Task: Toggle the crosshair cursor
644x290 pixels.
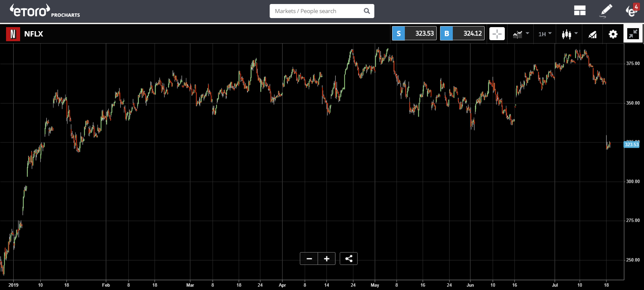Action: [x=497, y=34]
